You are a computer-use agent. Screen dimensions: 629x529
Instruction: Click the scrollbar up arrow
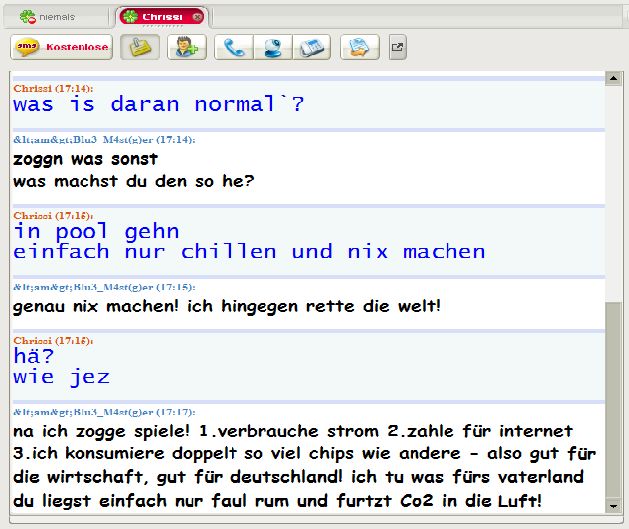point(613,78)
